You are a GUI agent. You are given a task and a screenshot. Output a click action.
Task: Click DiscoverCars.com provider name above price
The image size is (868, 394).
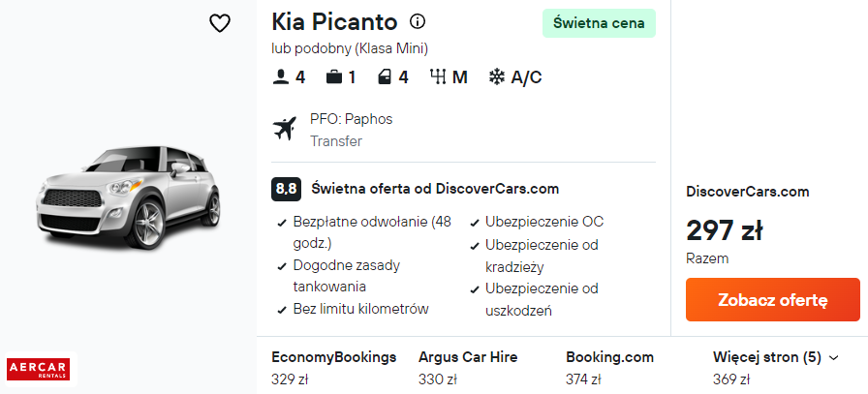pos(747,192)
